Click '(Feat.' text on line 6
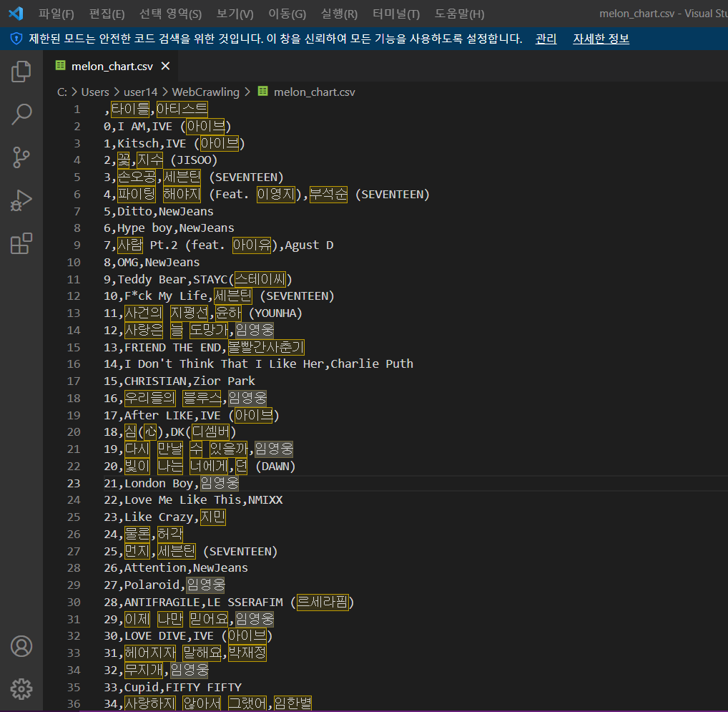 click(229, 194)
